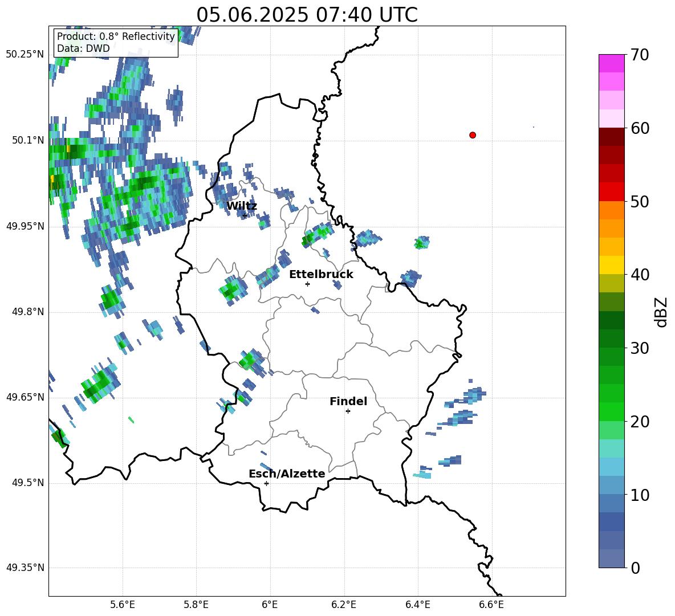Click colorbar tick value 60

tap(640, 128)
